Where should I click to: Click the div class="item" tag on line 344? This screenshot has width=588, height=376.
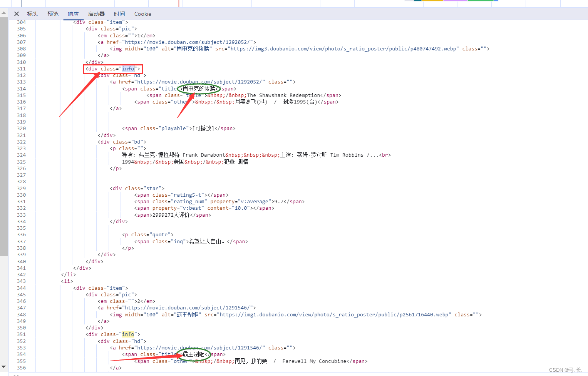[101, 288]
